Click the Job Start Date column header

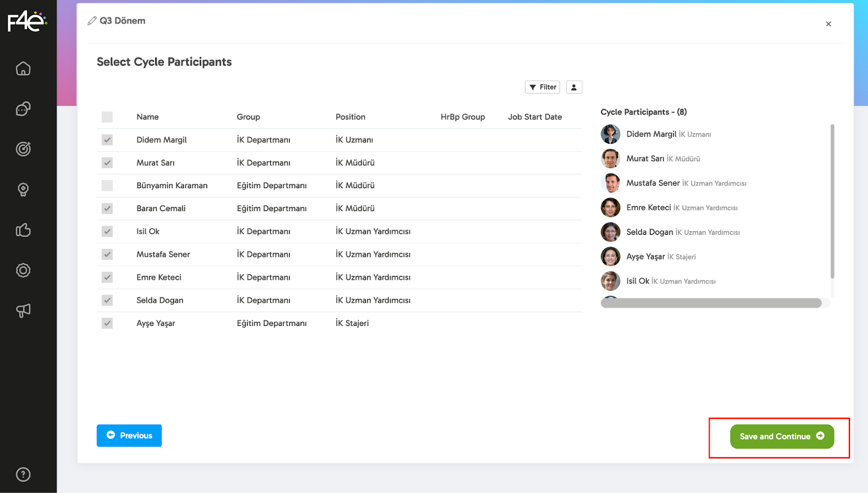(x=534, y=117)
